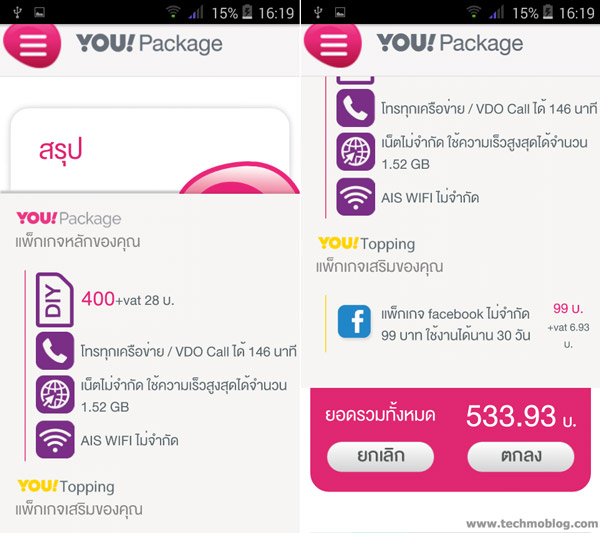Image resolution: width=600 pixels, height=533 pixels.
Task: Tap the YOU! Package heading in summary
Action: tap(69, 218)
